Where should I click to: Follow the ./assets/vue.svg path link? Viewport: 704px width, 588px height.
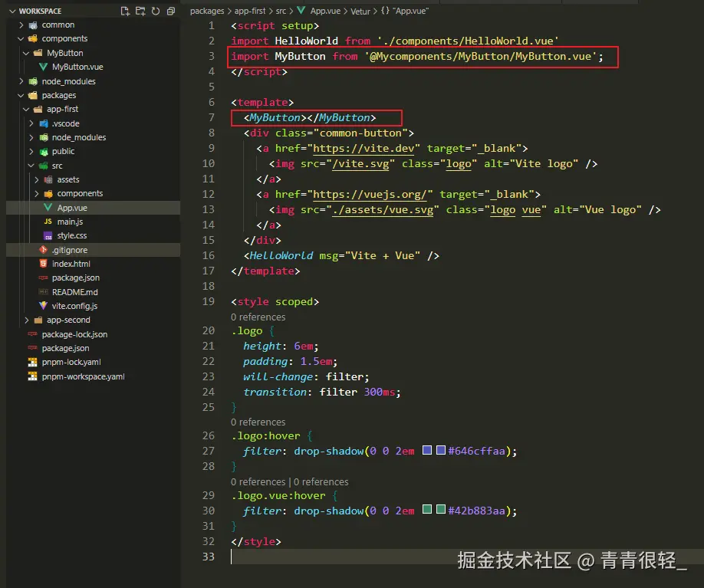[x=383, y=209]
